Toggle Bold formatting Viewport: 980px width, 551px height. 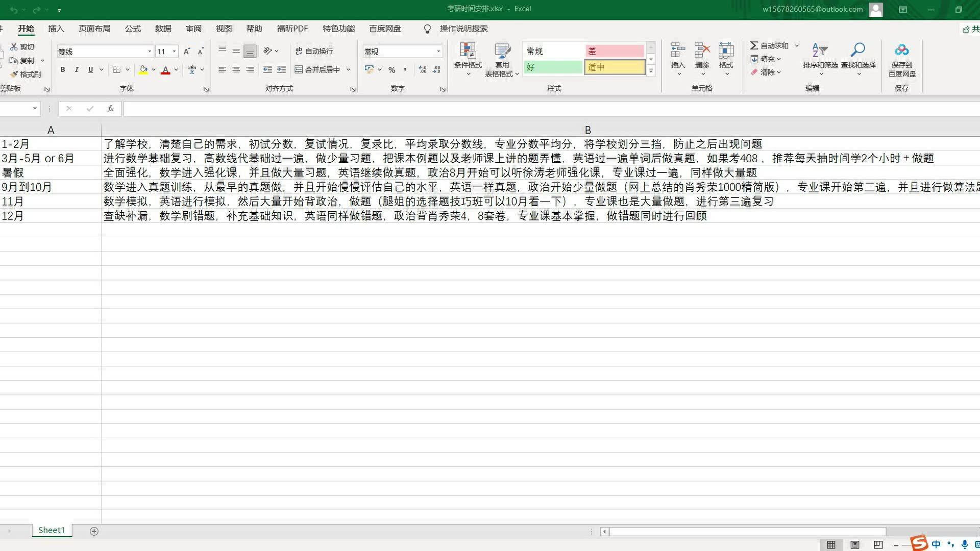[63, 70]
